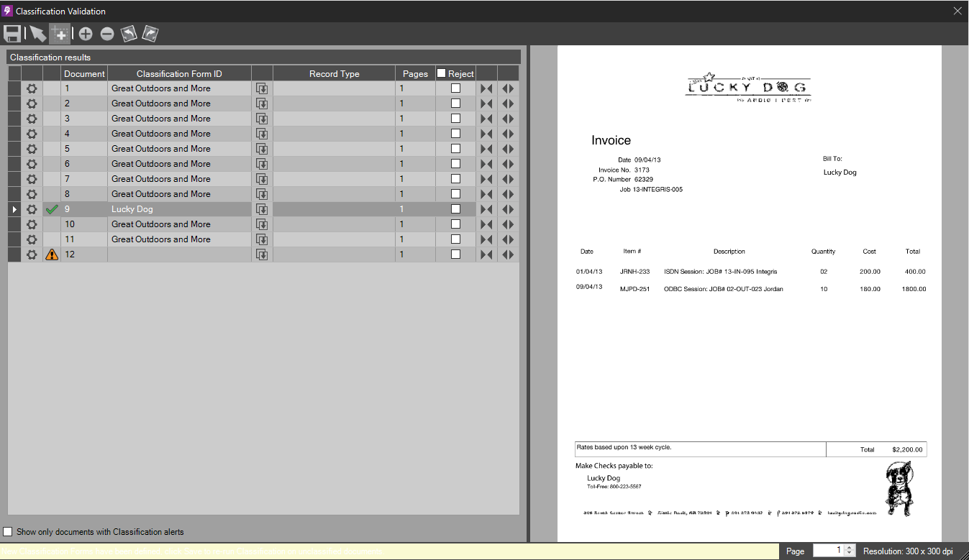The image size is (969, 560).
Task: Click the Record Type column header
Action: click(334, 73)
